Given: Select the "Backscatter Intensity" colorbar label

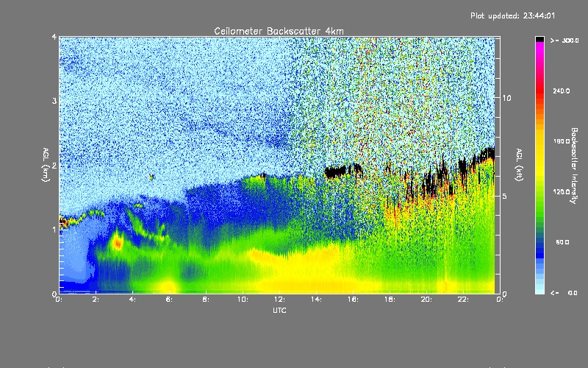Looking at the screenshot, I should click(x=574, y=166).
